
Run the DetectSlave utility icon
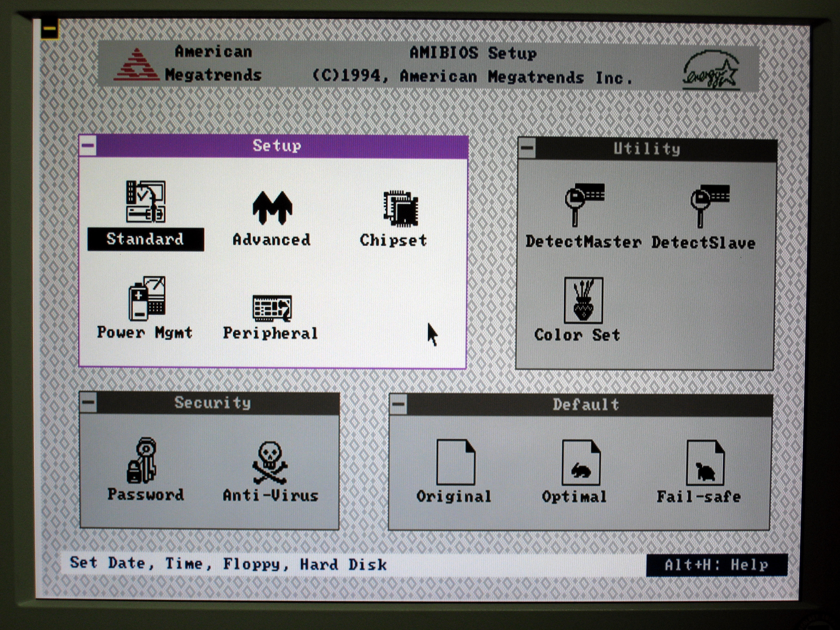(x=710, y=206)
